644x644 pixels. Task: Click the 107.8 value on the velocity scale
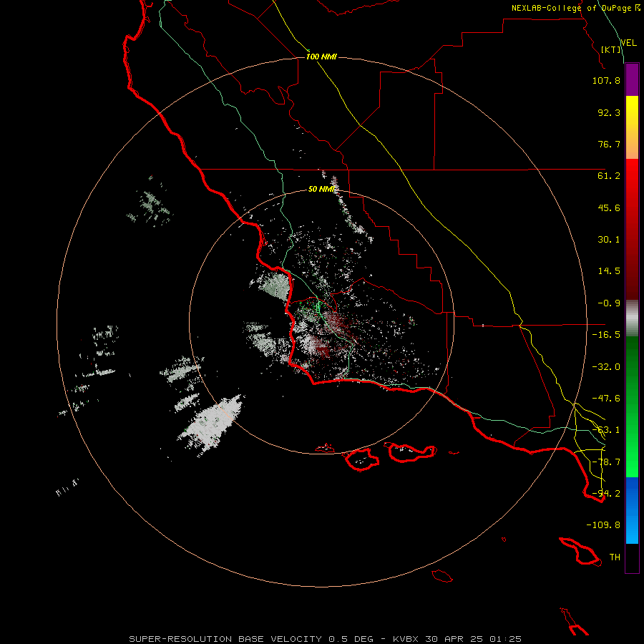coord(606,80)
